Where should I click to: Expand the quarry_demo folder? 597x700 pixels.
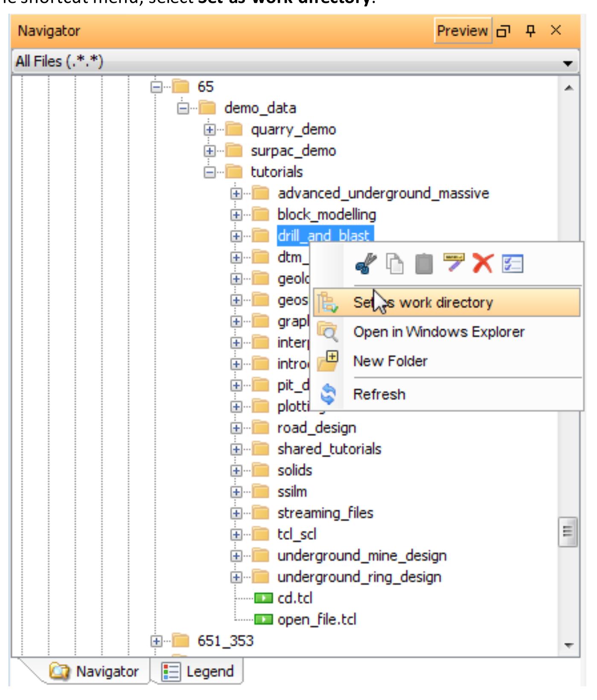210,130
